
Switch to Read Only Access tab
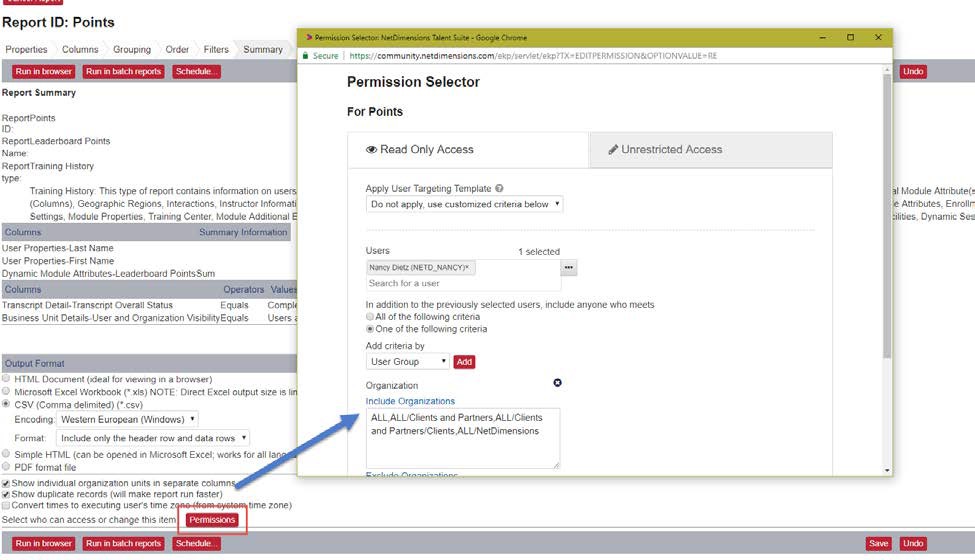468,150
